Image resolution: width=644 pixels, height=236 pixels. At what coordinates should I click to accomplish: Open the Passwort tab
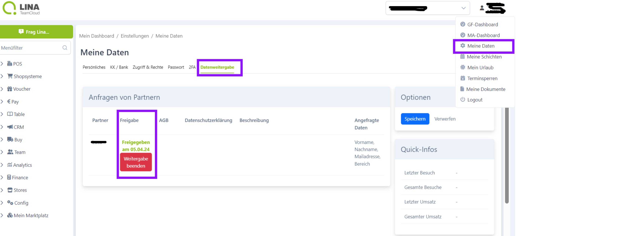pos(176,67)
